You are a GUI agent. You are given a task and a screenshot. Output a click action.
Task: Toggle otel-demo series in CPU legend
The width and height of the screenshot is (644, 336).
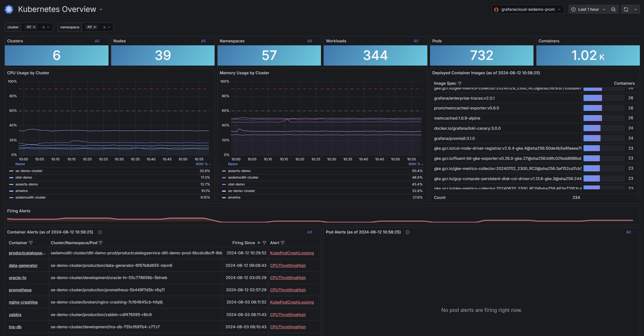coord(24,178)
